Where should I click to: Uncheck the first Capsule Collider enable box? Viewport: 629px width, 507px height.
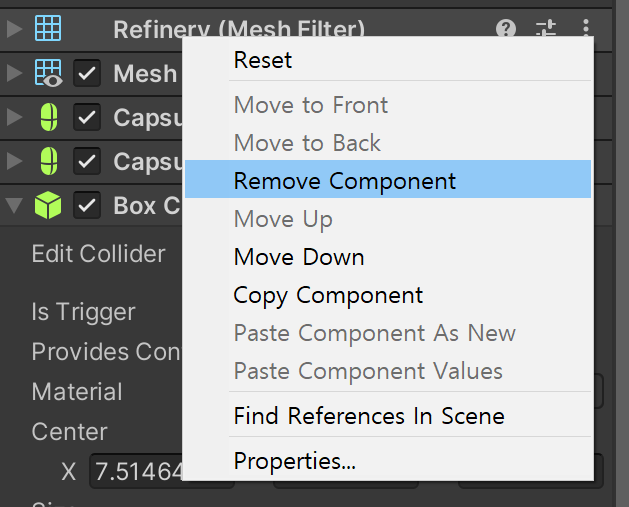(x=88, y=117)
